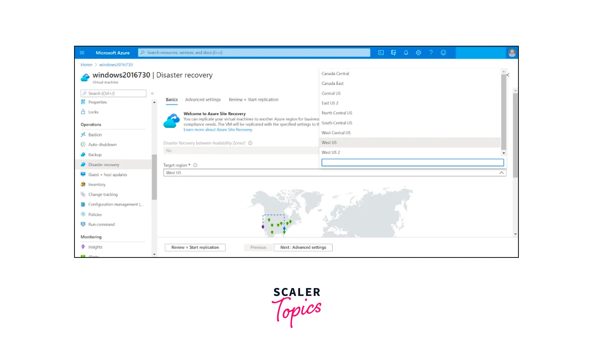Expand the Operations section in sidebar

pyautogui.click(x=91, y=124)
